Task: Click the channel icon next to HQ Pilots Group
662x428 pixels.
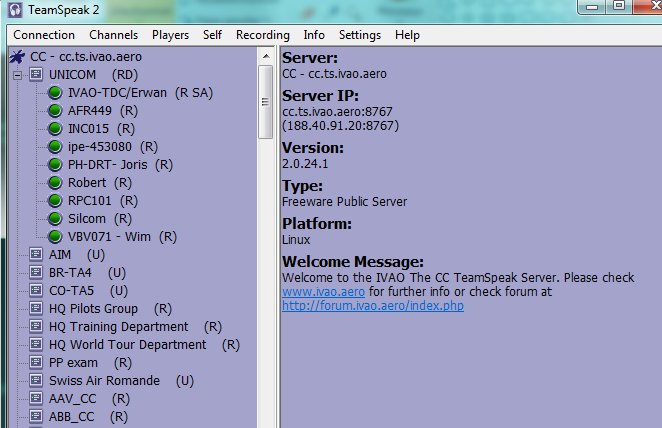Action: [x=36, y=309]
